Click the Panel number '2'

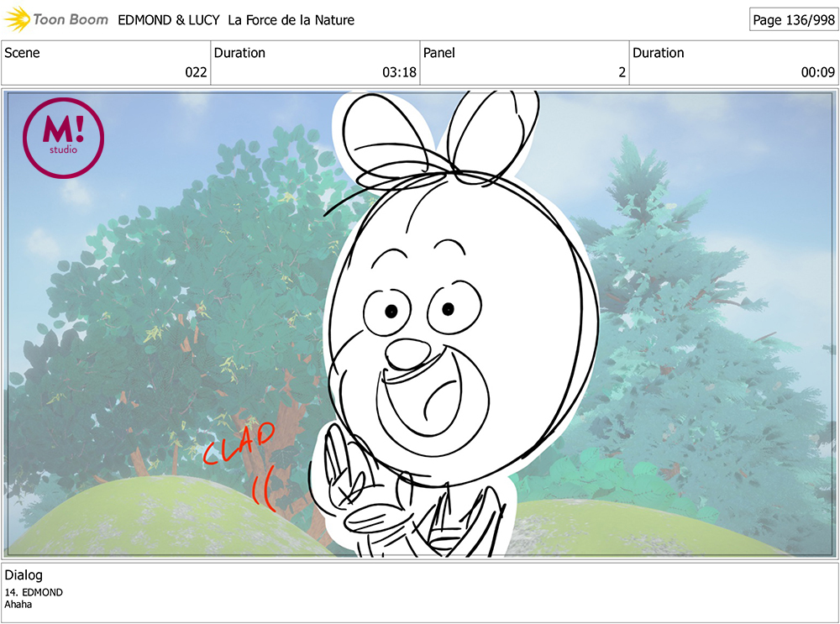622,71
